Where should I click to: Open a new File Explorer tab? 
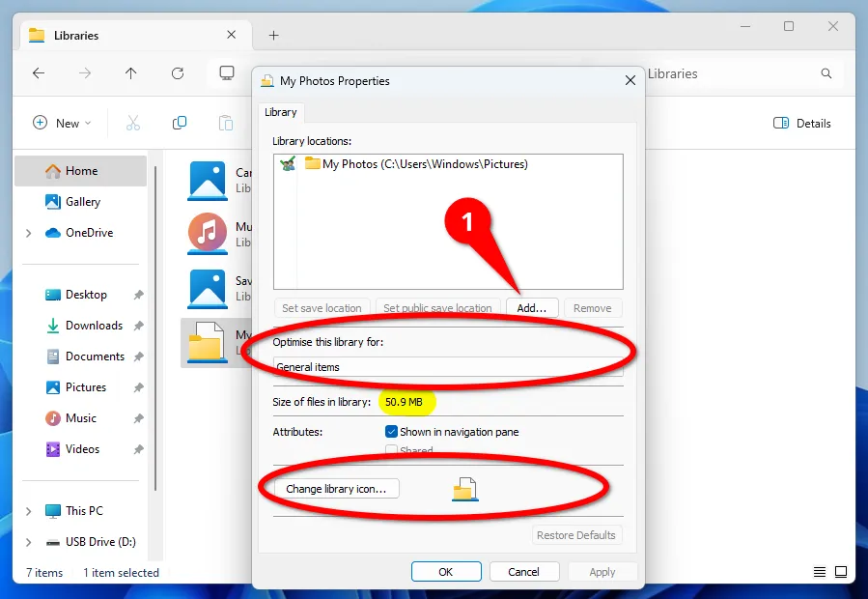[x=273, y=36]
